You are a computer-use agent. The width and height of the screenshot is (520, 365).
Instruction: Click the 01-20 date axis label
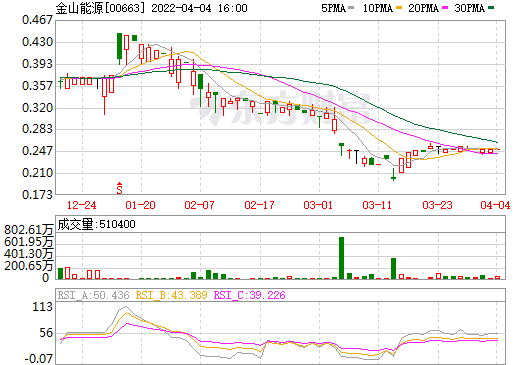click(140, 205)
